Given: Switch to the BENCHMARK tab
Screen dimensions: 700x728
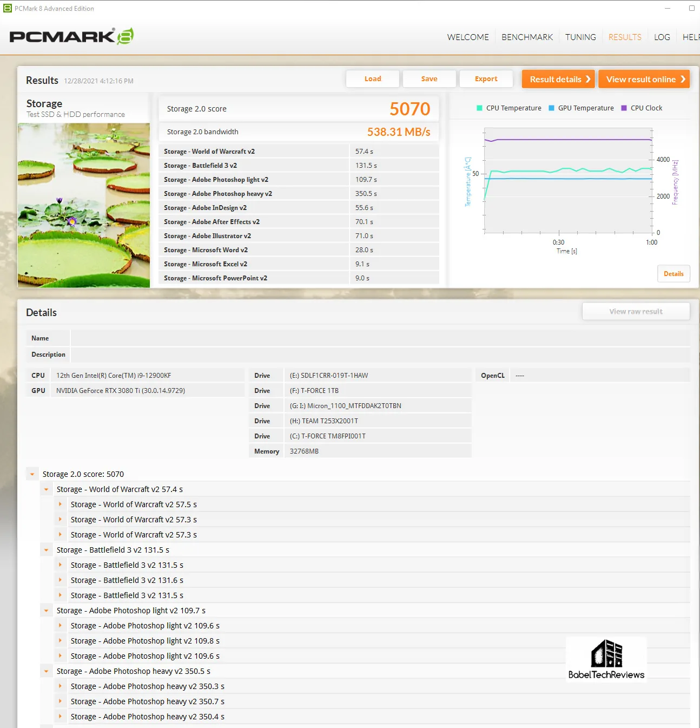Looking at the screenshot, I should [x=527, y=37].
